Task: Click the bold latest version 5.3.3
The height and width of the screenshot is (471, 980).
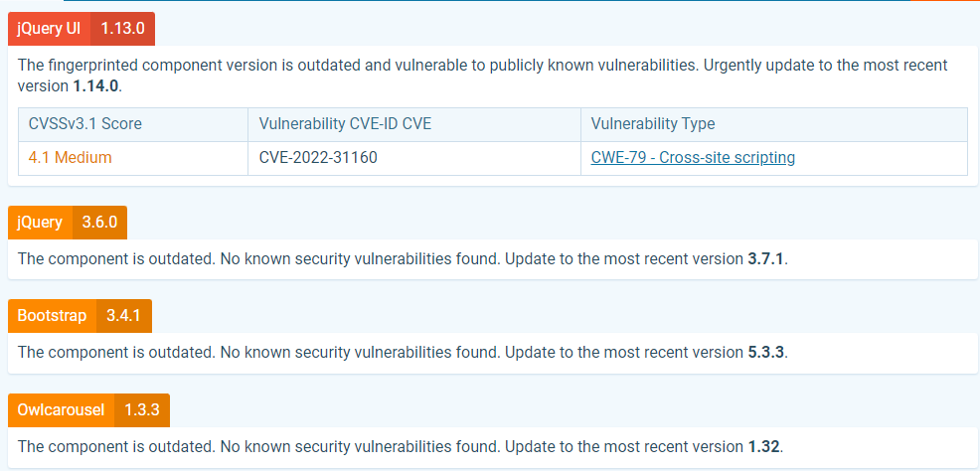Action: point(765,352)
